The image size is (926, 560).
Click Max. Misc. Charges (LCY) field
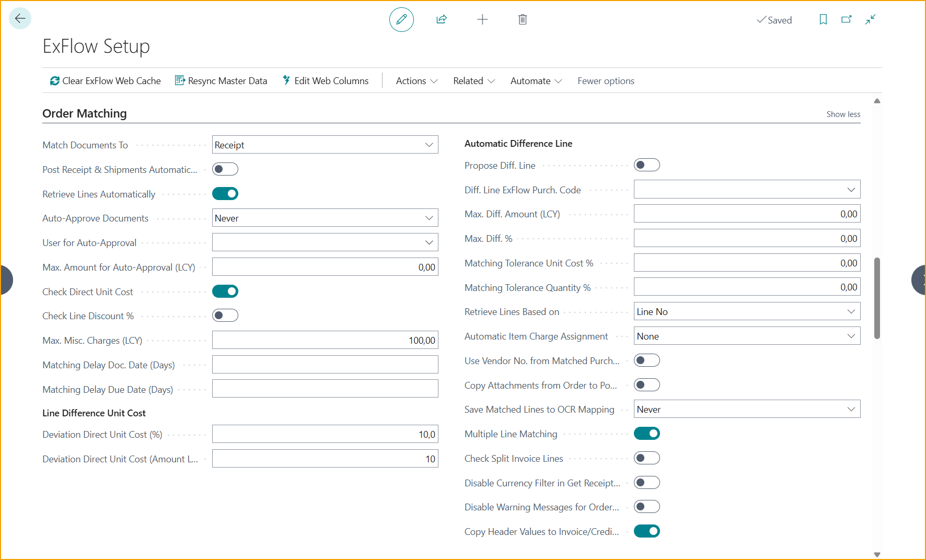[x=325, y=340]
